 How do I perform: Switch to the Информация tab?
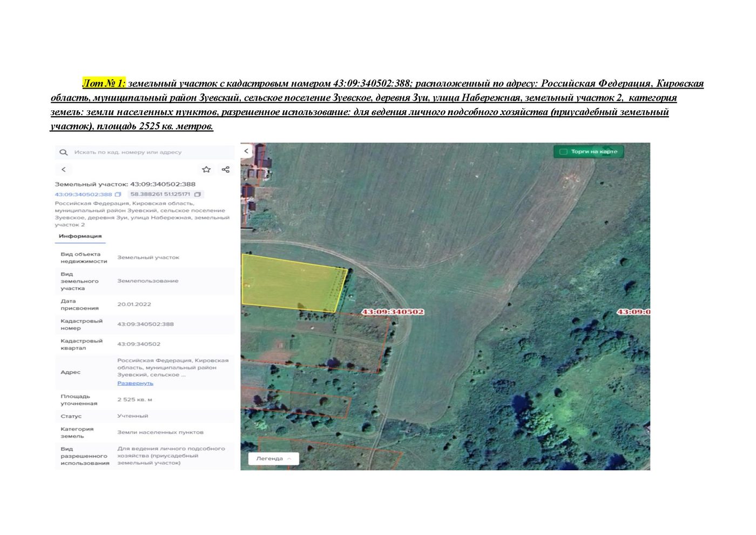(80, 236)
